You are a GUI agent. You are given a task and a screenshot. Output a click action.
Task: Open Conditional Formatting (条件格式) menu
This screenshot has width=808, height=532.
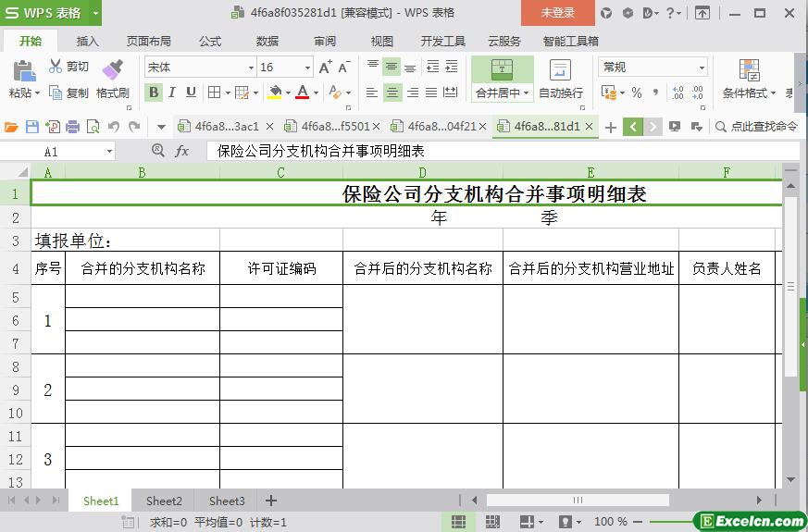click(749, 79)
